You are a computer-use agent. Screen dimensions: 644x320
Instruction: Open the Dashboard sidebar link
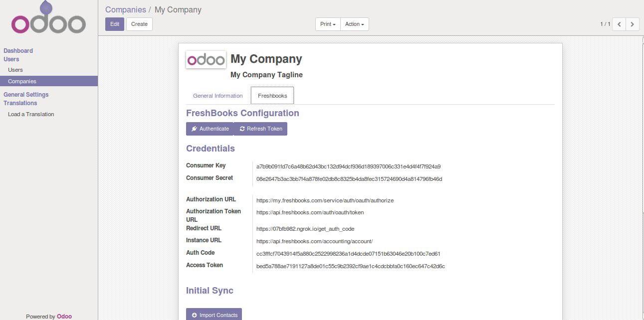18,50
